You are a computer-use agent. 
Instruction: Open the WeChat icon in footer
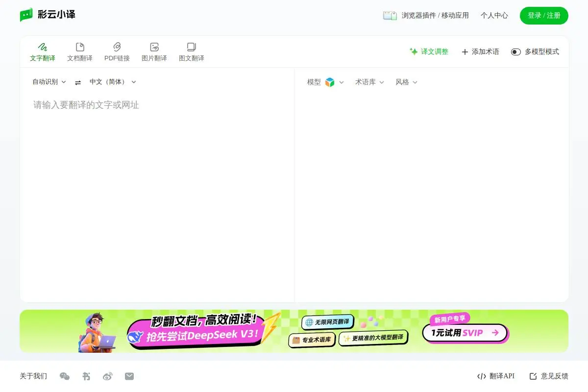[65, 376]
